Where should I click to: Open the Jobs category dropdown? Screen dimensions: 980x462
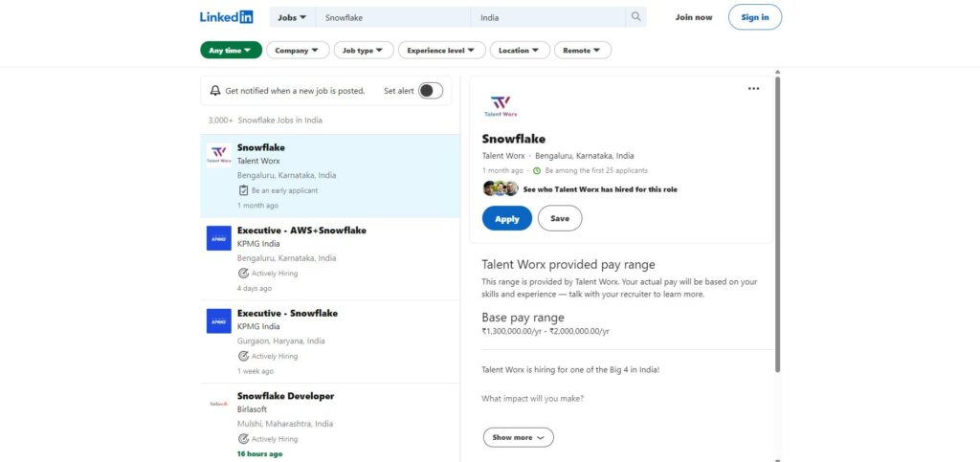click(293, 17)
